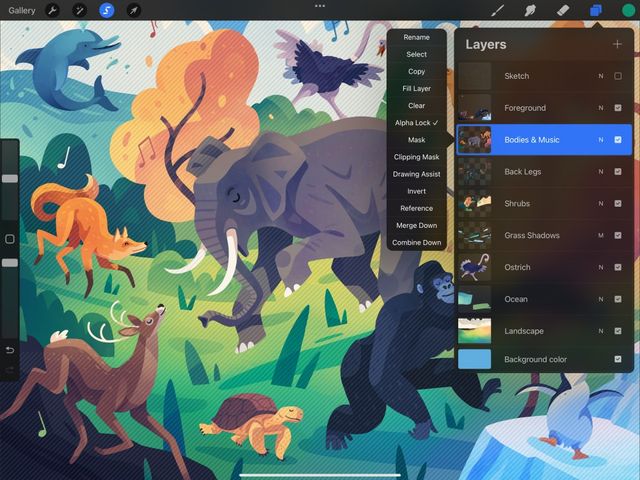Open blend mode N of Landscape layer
The image size is (640, 480).
point(601,331)
